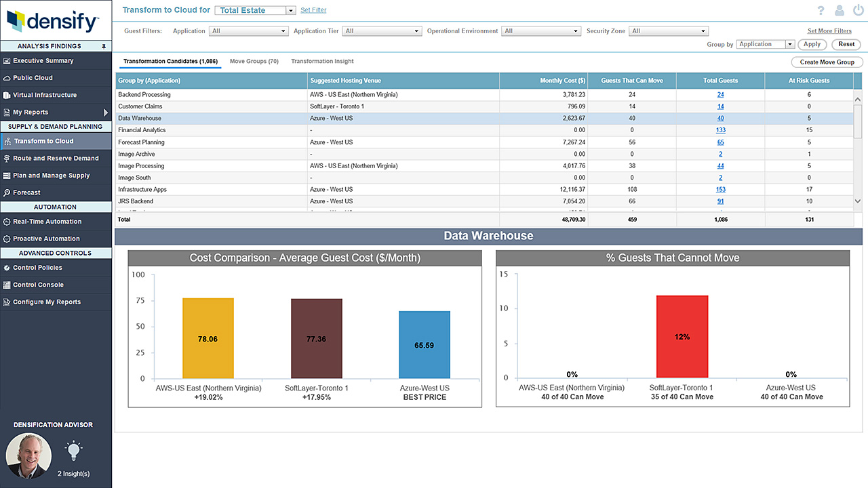Open Financial Analytics total guests link 133
The width and height of the screenshot is (868, 488).
(720, 130)
